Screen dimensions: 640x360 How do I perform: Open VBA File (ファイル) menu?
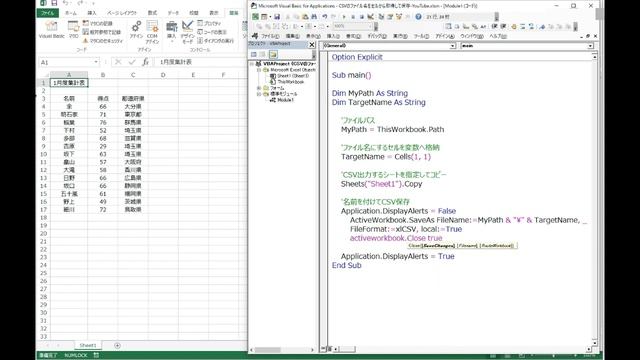[x=270, y=36]
